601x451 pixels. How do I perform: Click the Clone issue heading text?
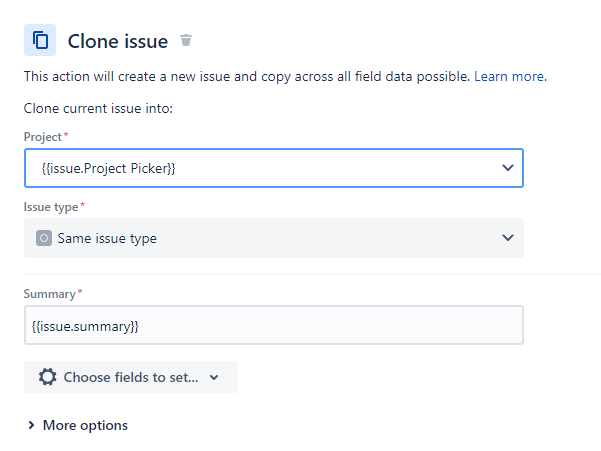tap(117, 41)
